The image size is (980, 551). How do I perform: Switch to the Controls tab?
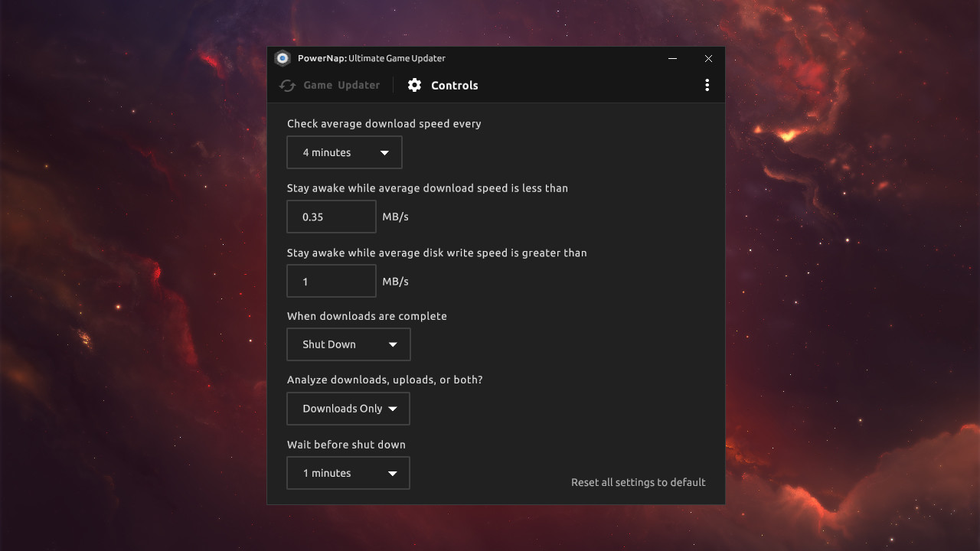pyautogui.click(x=443, y=85)
